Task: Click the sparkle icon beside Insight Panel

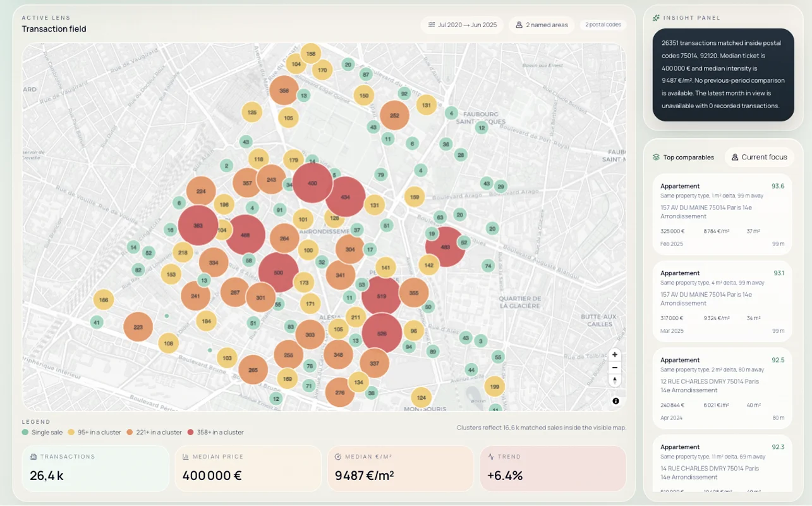Action: click(x=656, y=18)
